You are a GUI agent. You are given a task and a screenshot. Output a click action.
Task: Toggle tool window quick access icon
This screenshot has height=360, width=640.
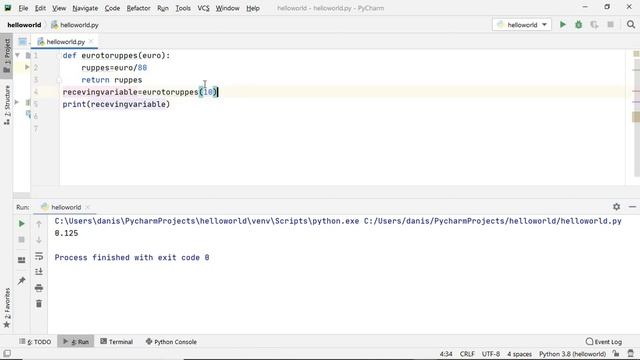7,353
